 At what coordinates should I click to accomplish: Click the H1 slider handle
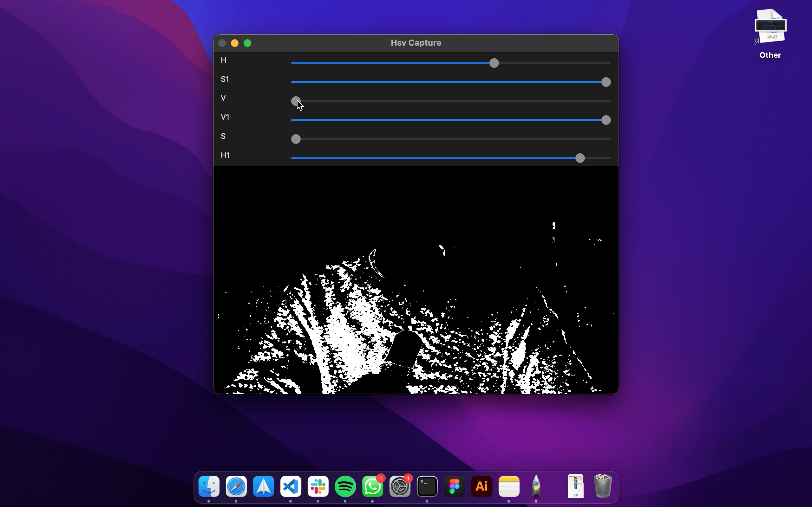pos(580,158)
